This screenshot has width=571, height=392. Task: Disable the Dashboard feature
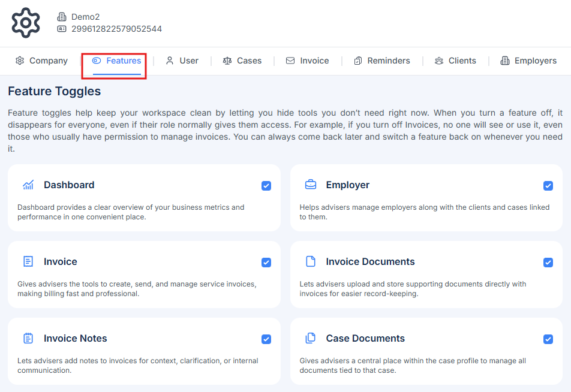pos(266,186)
